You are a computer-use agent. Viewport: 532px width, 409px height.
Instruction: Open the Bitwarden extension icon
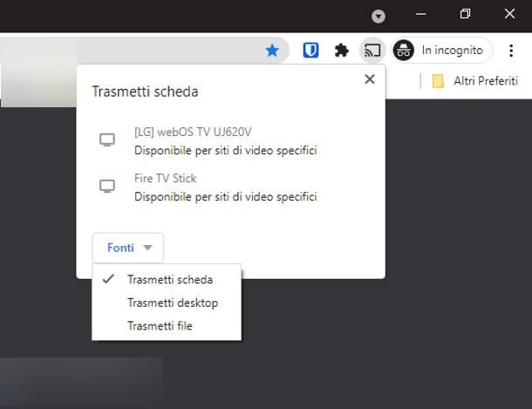[310, 51]
